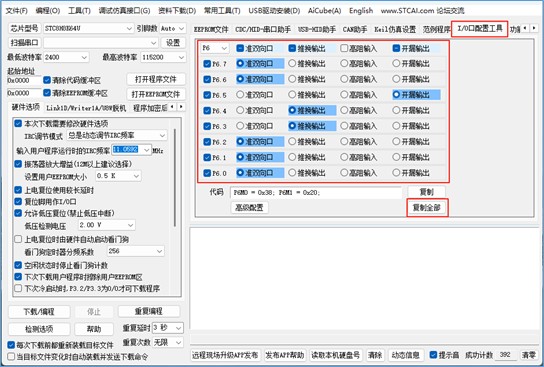This screenshot has width=544, height=367.
Task: Switch to the CDC/HID-串口助手 tab
Action: pyautogui.click(x=263, y=29)
